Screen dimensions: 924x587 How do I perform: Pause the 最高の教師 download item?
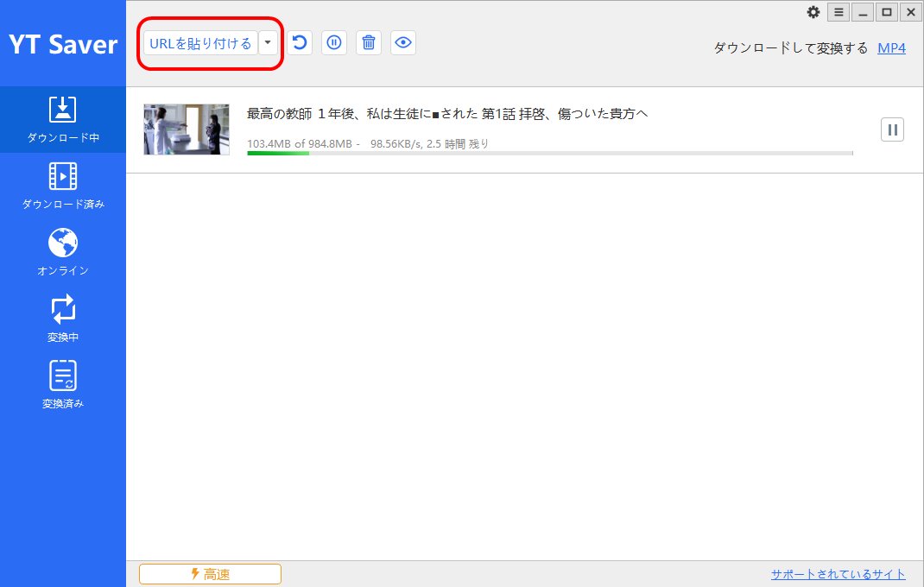[892, 129]
